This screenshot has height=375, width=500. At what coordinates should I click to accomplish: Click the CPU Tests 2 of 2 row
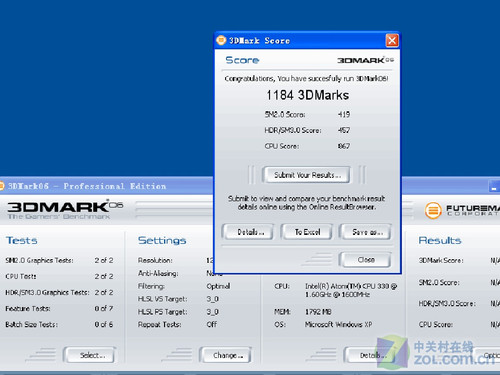[59, 276]
